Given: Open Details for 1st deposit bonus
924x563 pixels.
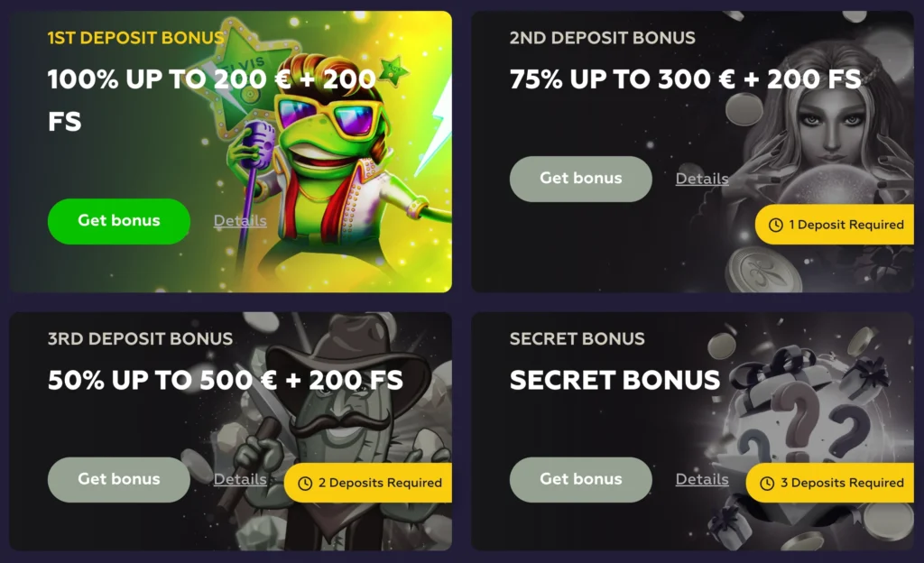Looking at the screenshot, I should (240, 221).
